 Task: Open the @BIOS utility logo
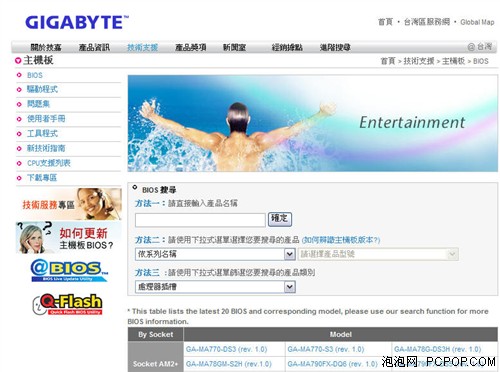click(69, 271)
